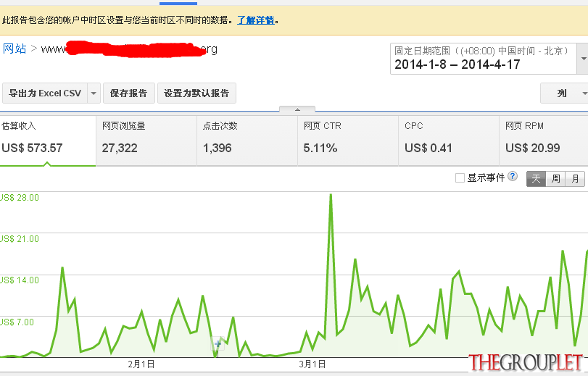Select the 网页浏览量 metric tab

pos(146,141)
